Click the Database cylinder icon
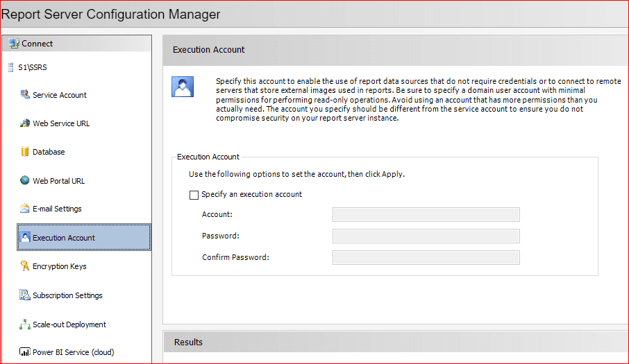 coord(25,152)
